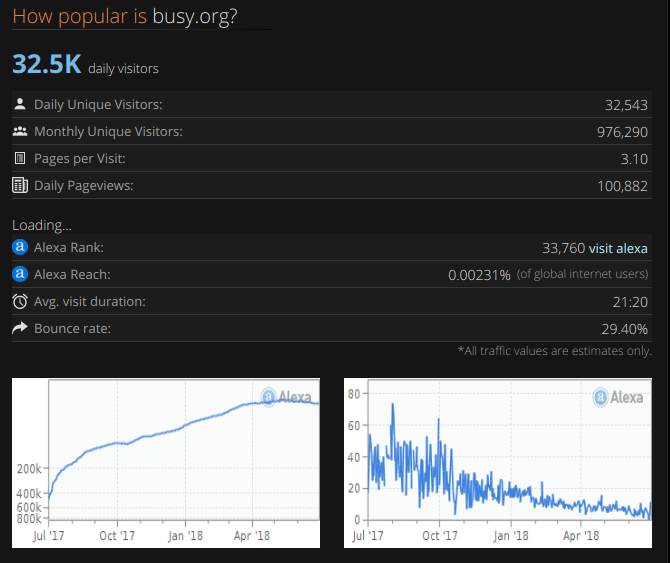Click the Loading... text
670x563 pixels.
pyautogui.click(x=42, y=225)
